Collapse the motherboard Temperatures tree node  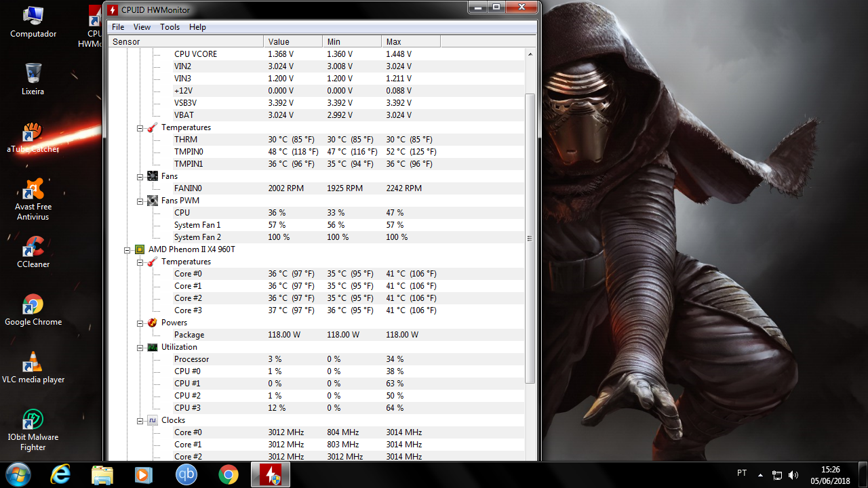(140, 128)
